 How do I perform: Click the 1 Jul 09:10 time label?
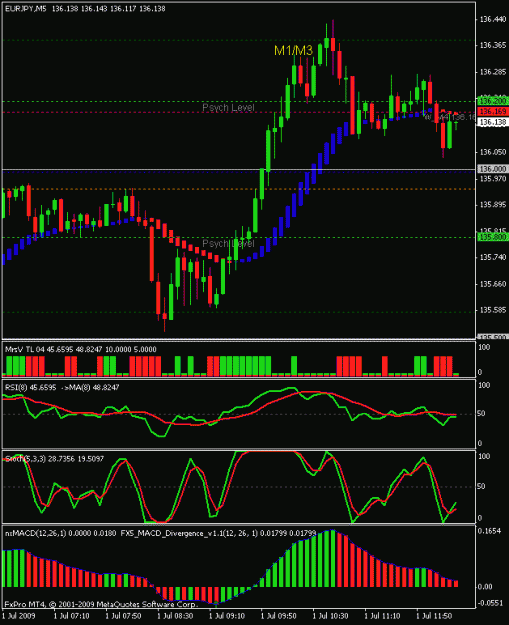[227, 616]
